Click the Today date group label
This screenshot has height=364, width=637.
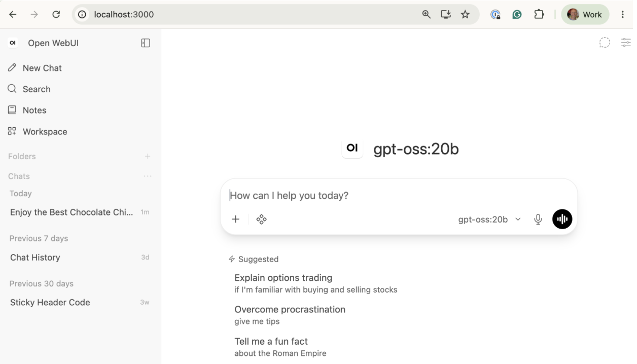point(20,194)
